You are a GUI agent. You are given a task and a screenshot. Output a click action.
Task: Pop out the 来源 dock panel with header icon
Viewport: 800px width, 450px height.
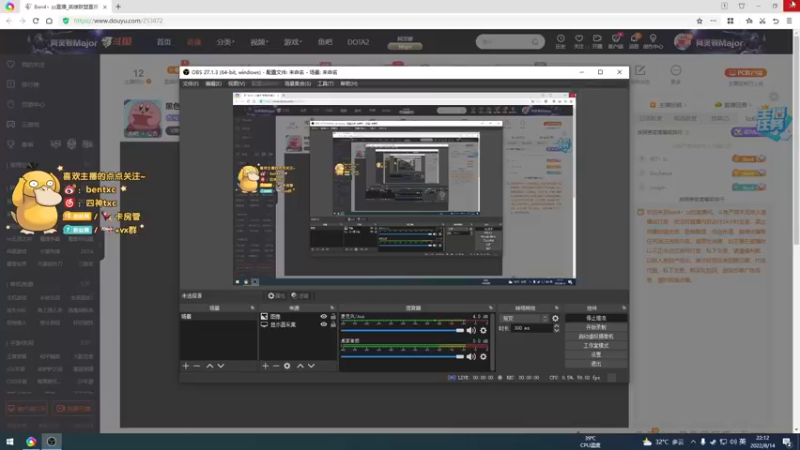[x=332, y=308]
